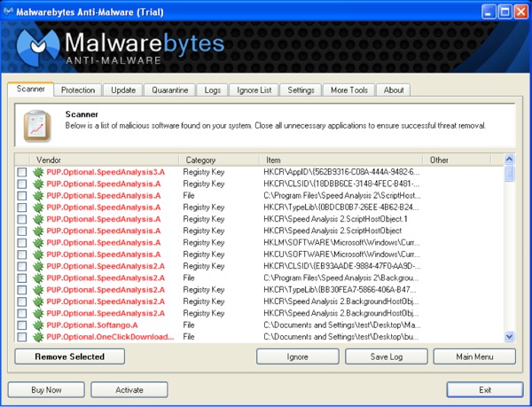Check the header select-all checkbox column

coord(22,160)
